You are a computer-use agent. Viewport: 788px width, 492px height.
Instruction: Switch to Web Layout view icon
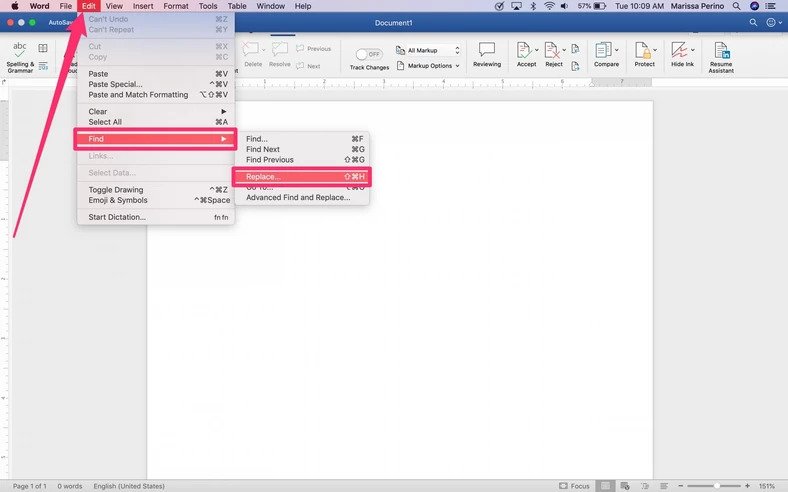click(625, 486)
